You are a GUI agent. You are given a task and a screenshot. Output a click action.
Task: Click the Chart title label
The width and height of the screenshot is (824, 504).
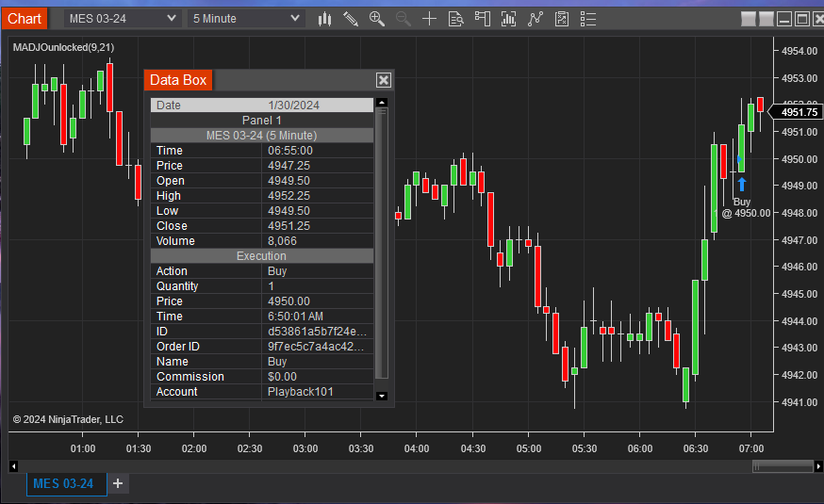(25, 19)
